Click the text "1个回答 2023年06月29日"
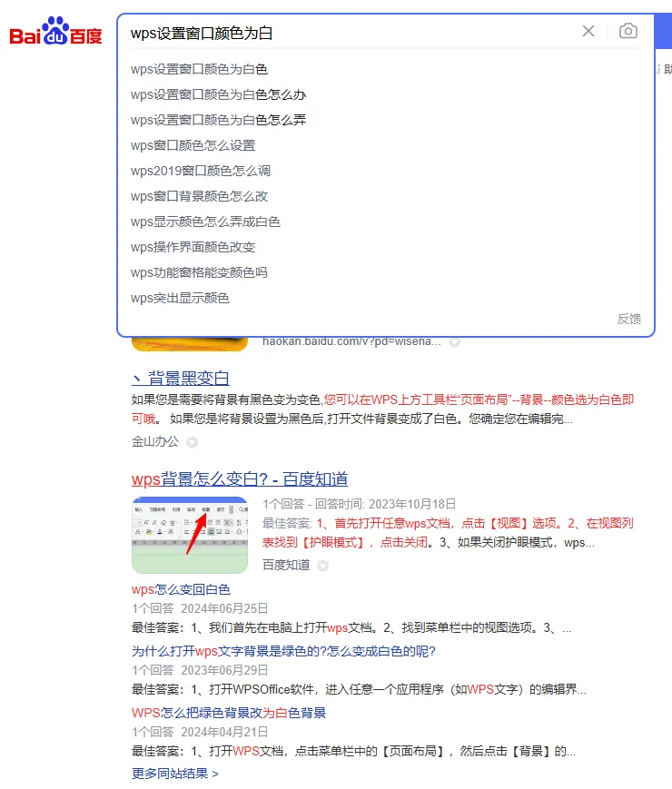The image size is (672, 789). [200, 670]
